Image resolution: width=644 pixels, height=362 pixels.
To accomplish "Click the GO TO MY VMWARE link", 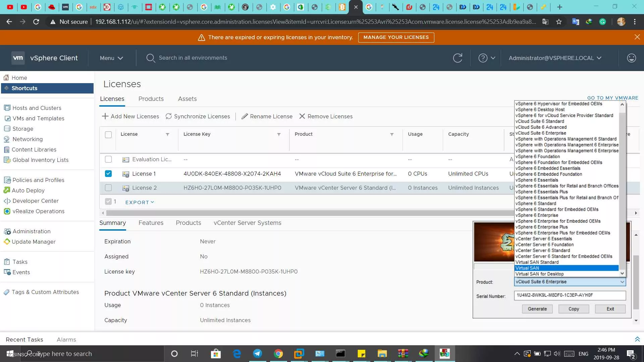I will tap(612, 98).
